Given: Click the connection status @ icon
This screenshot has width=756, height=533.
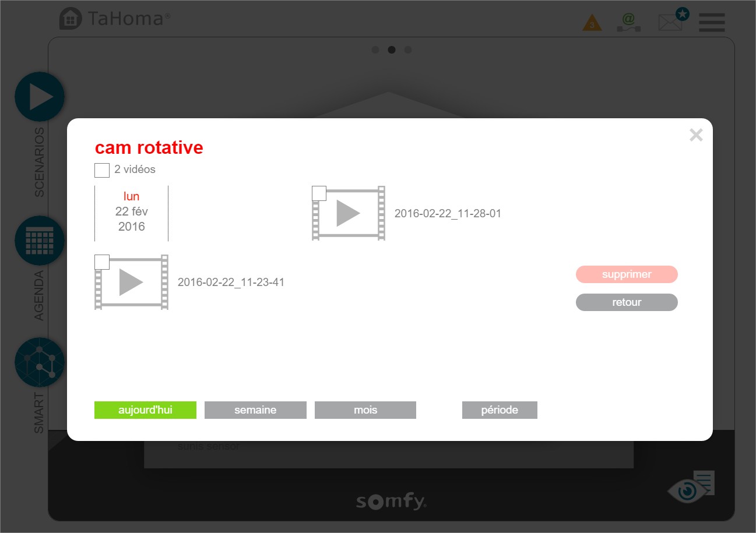Looking at the screenshot, I should click(628, 22).
